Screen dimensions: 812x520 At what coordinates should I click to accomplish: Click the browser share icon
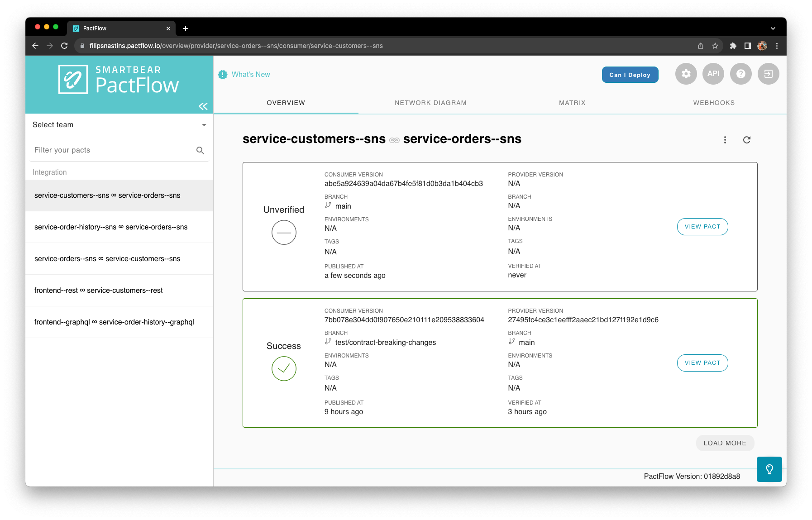701,46
